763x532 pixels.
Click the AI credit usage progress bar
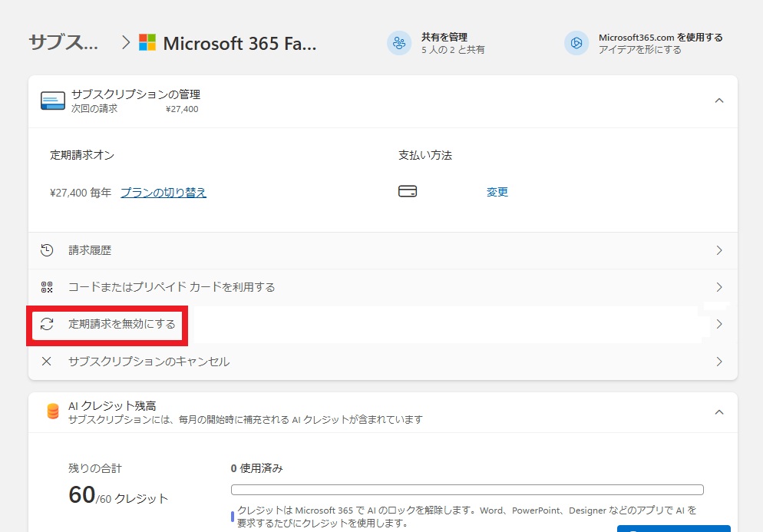click(x=467, y=490)
